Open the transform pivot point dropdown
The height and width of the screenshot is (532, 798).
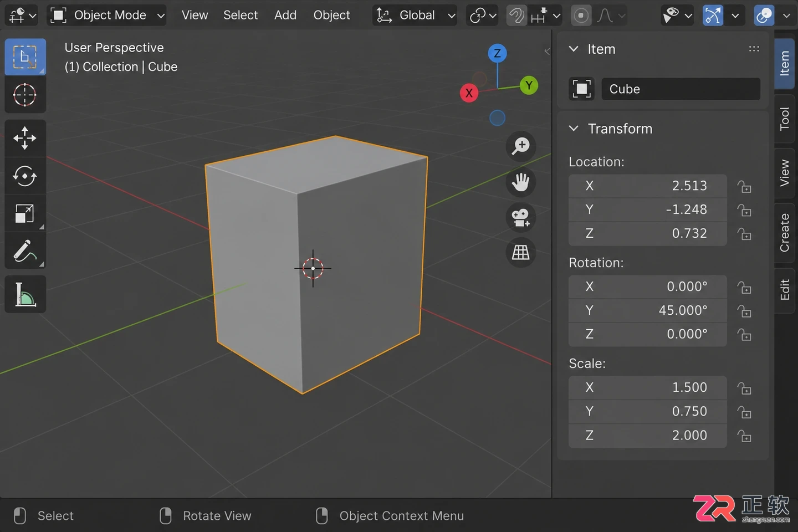click(483, 16)
